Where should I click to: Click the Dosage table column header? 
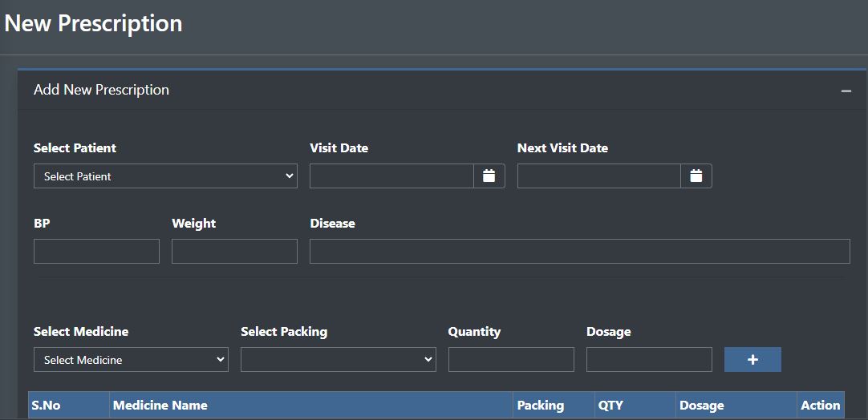click(x=702, y=406)
